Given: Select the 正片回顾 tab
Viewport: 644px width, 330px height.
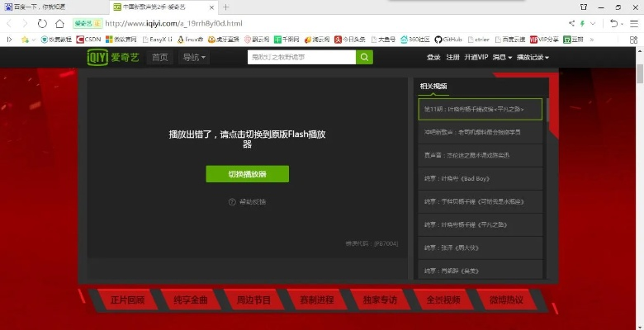Looking at the screenshot, I should click(128, 300).
